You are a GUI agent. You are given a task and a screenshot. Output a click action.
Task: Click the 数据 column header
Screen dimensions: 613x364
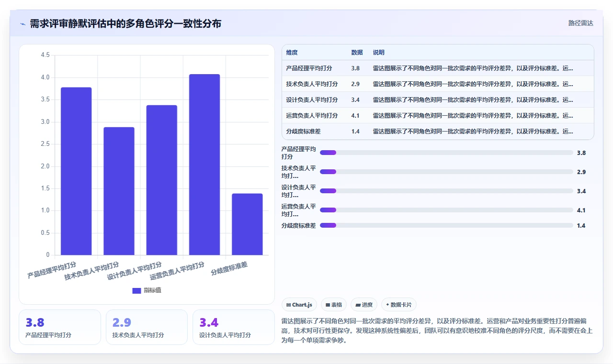tap(357, 53)
